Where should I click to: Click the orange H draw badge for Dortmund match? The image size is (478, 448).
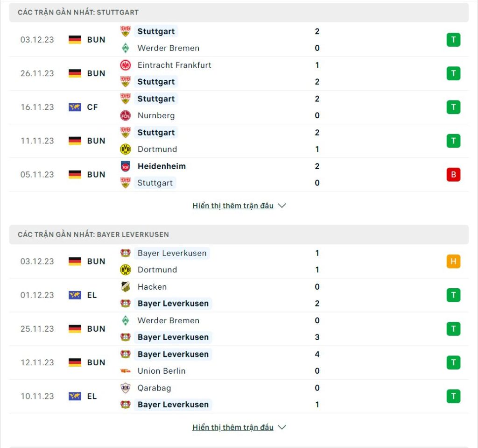point(453,262)
